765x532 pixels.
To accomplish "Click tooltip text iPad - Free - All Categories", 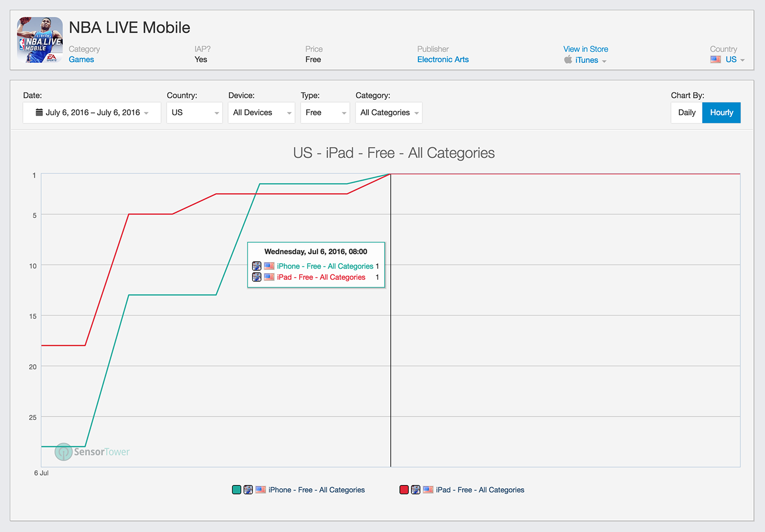I will [321, 277].
